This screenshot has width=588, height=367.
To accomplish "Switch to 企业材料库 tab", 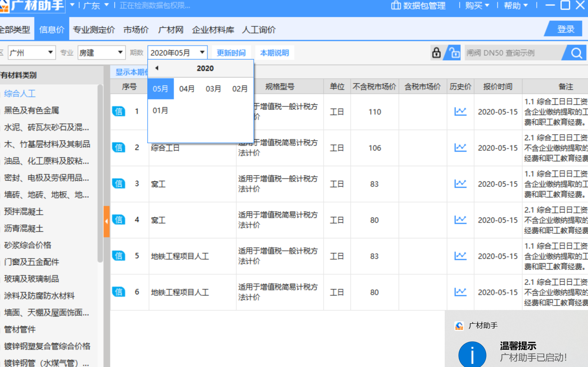I will point(213,30).
